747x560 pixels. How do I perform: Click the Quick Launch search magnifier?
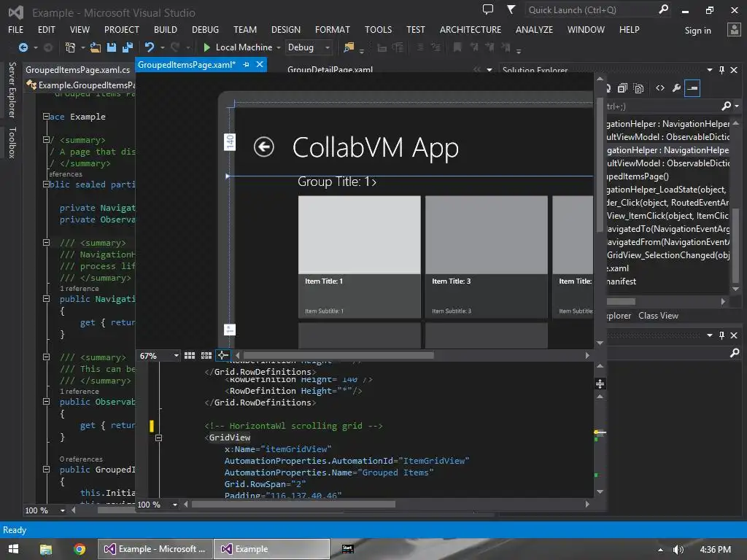[663, 9]
